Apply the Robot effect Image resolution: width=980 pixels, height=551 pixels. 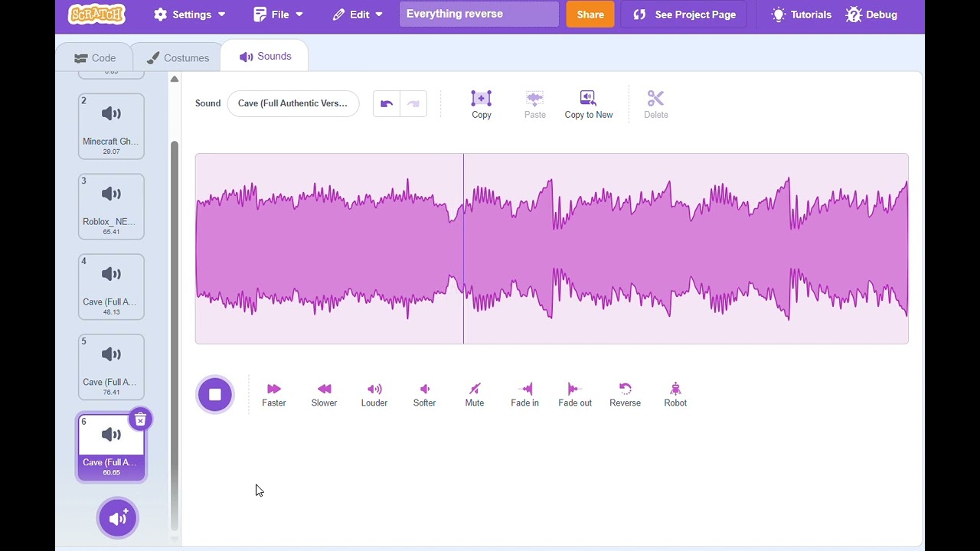[x=675, y=395]
